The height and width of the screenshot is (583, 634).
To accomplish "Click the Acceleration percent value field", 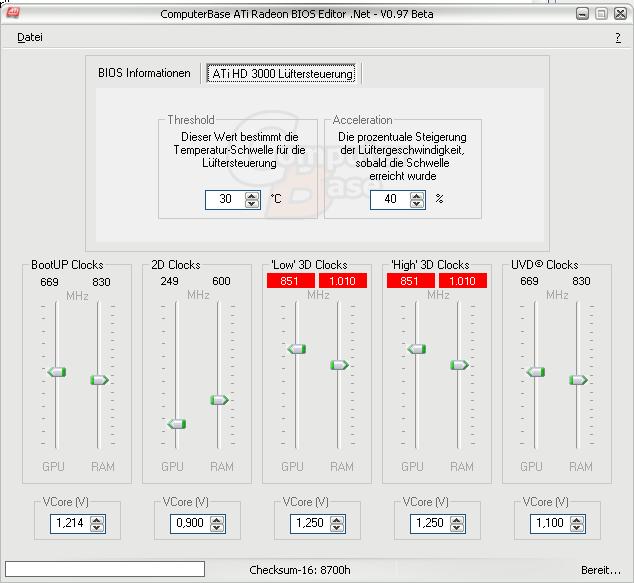I will (390, 199).
